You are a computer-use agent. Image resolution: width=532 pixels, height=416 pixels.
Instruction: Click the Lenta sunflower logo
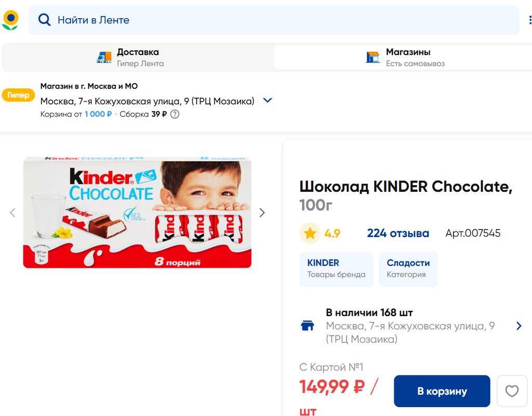(10, 20)
